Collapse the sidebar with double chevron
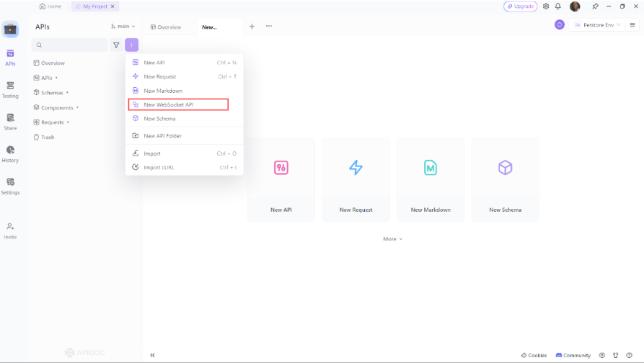644x363 pixels. tap(152, 355)
